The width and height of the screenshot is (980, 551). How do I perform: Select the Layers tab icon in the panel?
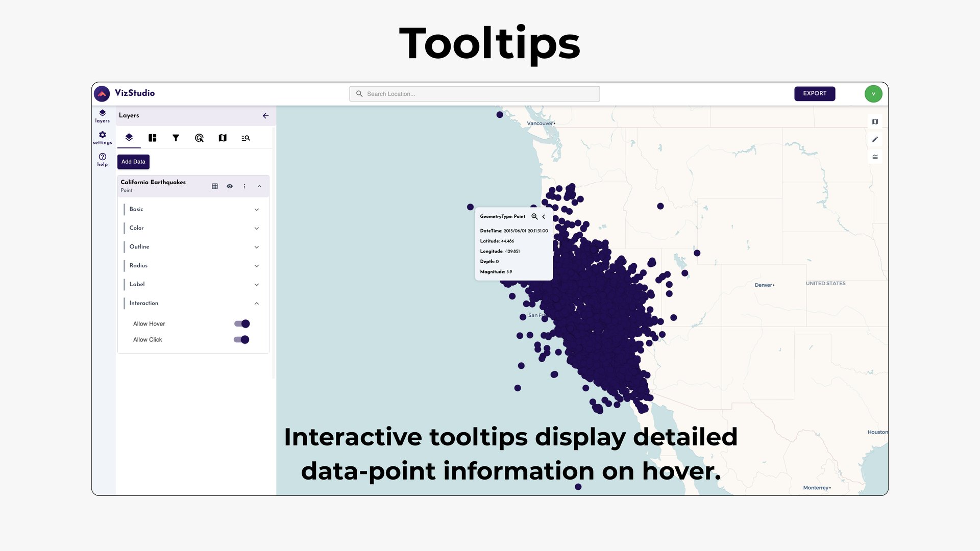point(129,138)
